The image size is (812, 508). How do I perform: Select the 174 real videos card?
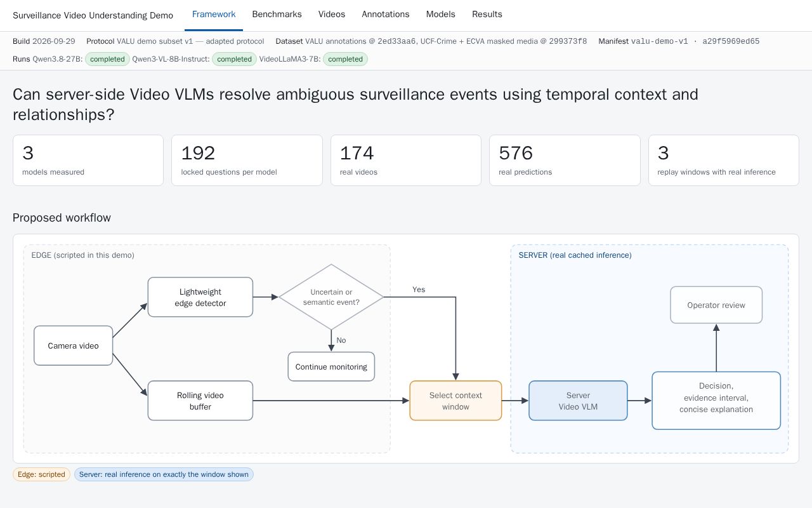coord(406,160)
